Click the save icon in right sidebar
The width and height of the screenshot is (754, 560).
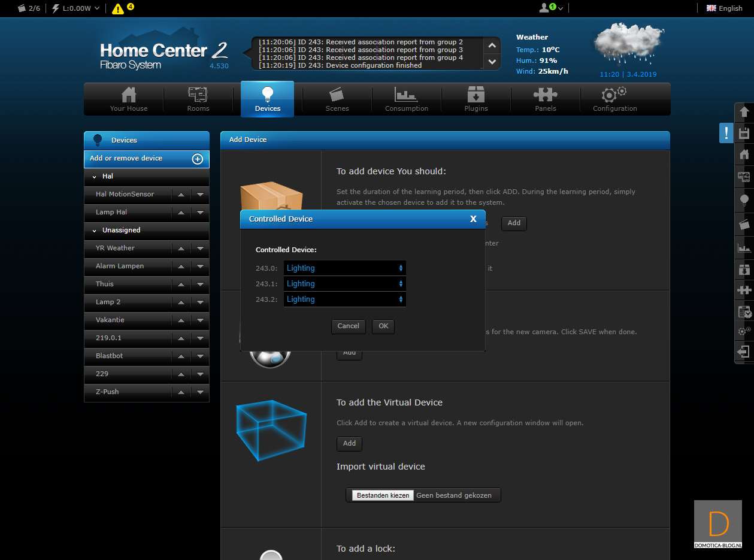pos(744,133)
